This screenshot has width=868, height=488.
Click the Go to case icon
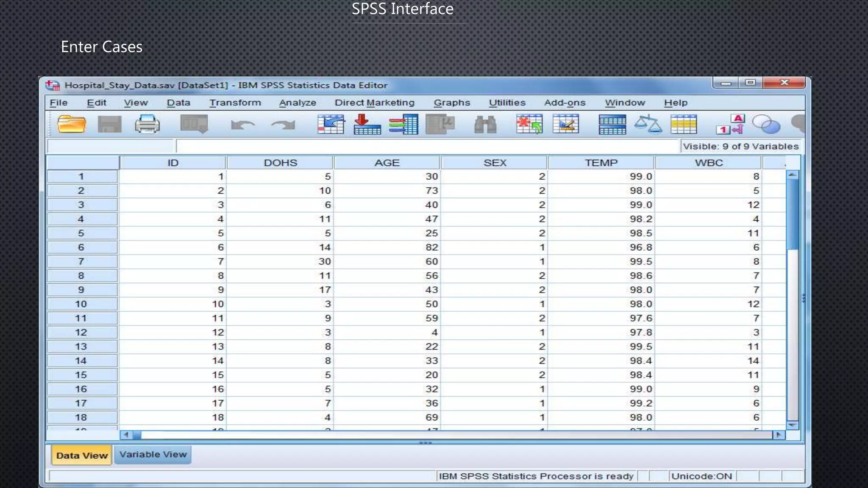pos(331,125)
